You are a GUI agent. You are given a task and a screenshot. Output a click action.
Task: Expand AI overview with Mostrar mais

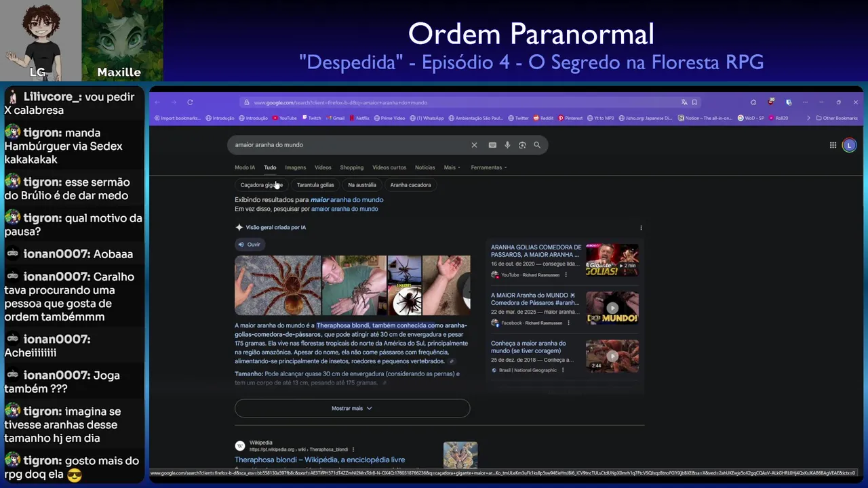click(x=352, y=408)
